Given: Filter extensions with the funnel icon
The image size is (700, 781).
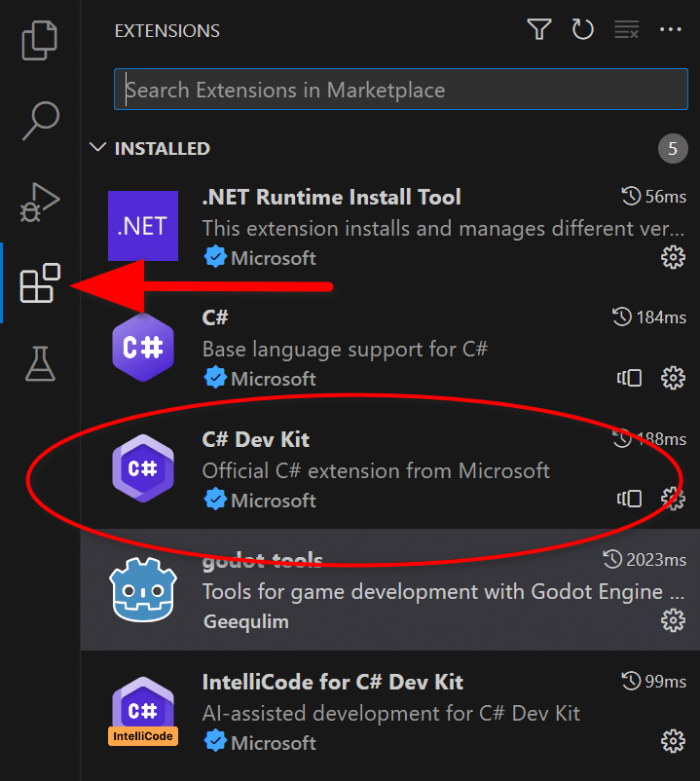Looking at the screenshot, I should coord(539,29).
